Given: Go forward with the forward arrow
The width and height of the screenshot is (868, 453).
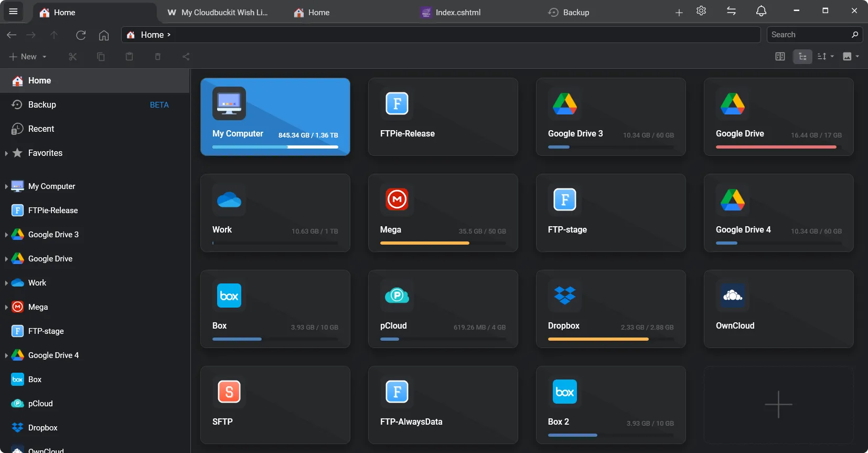Looking at the screenshot, I should point(31,35).
